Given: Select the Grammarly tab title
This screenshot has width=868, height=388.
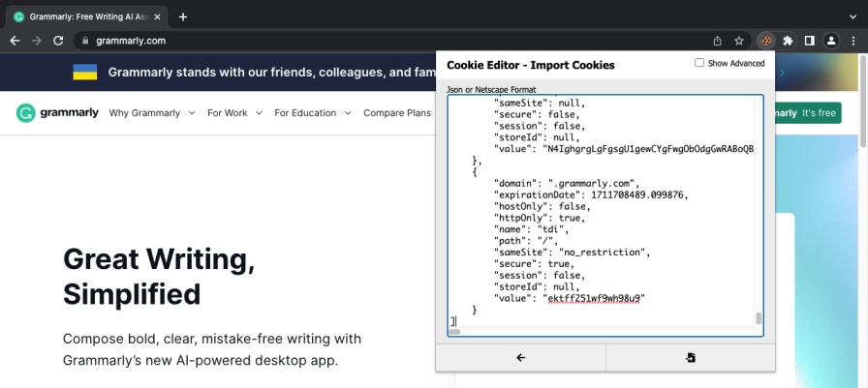Looking at the screenshot, I should pyautogui.click(x=88, y=16).
